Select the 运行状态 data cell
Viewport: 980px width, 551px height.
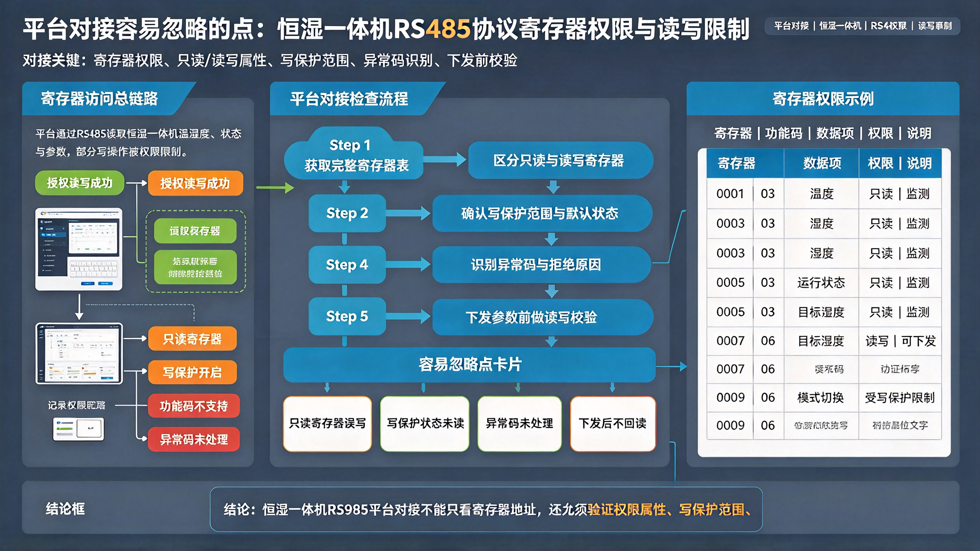pyautogui.click(x=821, y=282)
